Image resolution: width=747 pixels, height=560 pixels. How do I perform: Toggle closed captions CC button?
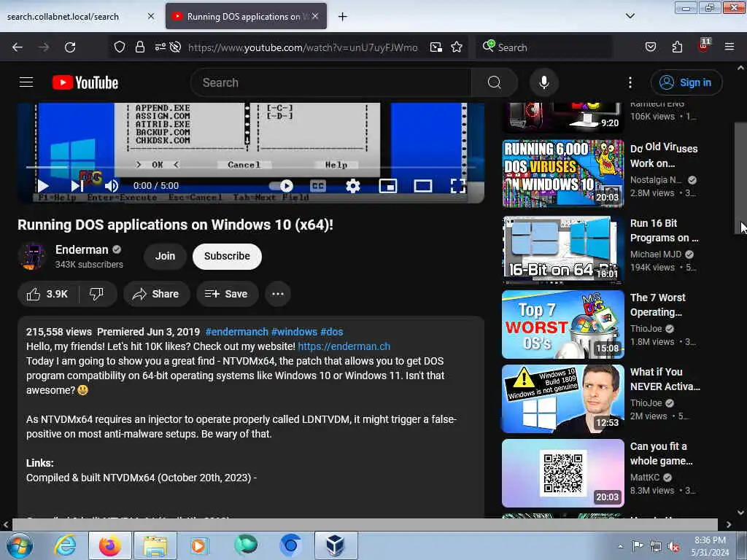point(318,186)
